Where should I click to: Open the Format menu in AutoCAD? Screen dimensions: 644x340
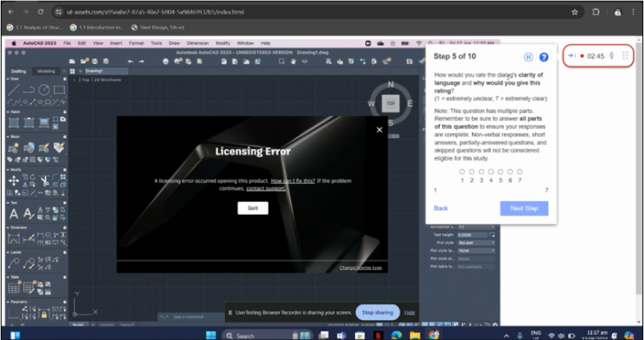(136, 43)
